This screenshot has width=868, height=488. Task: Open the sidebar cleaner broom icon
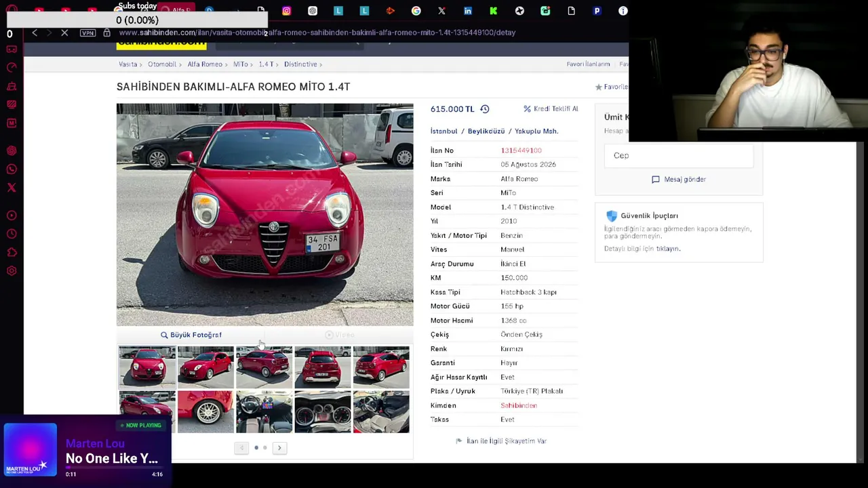pos(12,86)
